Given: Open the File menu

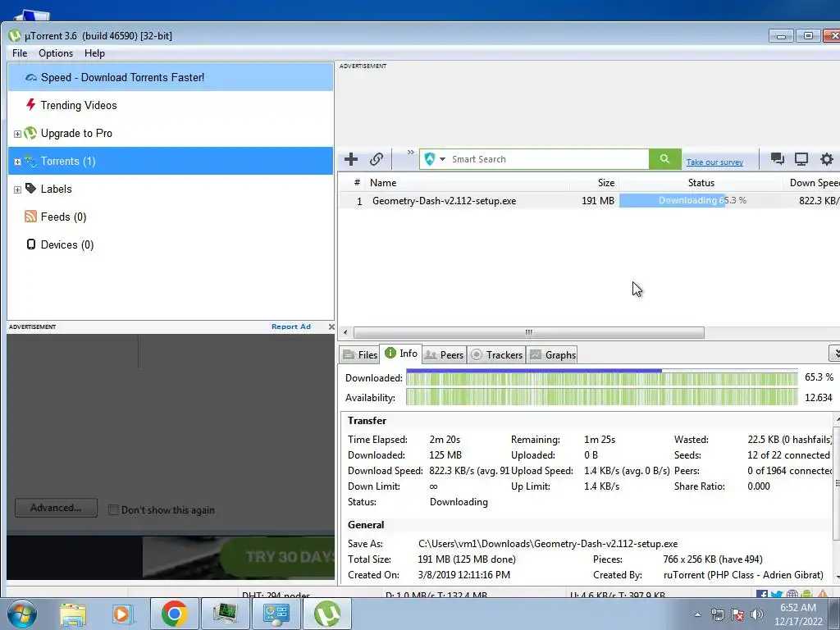Looking at the screenshot, I should point(20,53).
